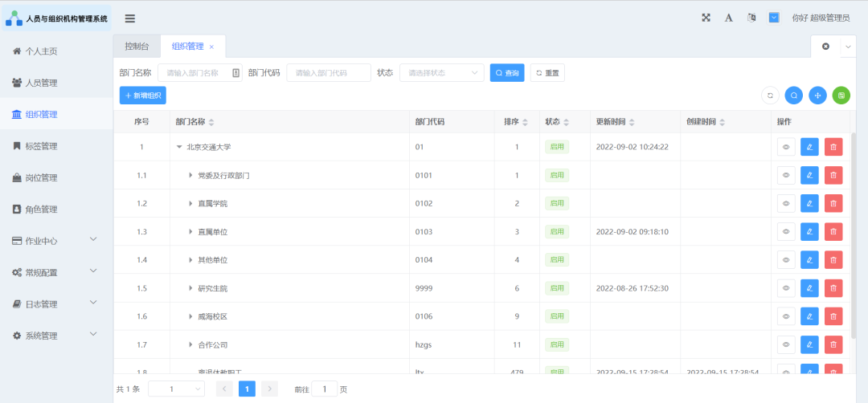This screenshot has height=403, width=868.
Task: Open 岗位管理 in sidebar
Action: click(x=55, y=177)
